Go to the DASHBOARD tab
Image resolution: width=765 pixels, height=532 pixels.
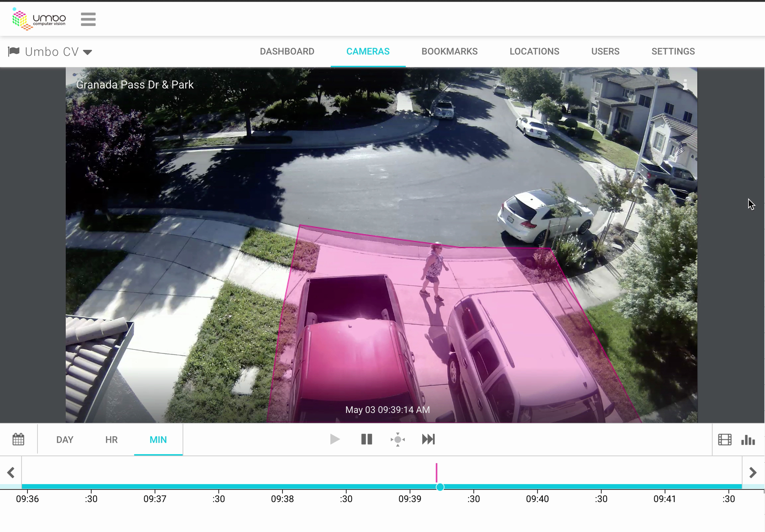pyautogui.click(x=287, y=51)
